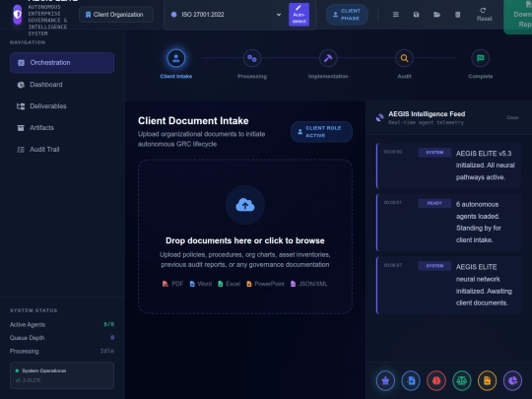Viewport: 532px width, 399px height.
Task: Open Deliverables in navigation
Action: 62,106
